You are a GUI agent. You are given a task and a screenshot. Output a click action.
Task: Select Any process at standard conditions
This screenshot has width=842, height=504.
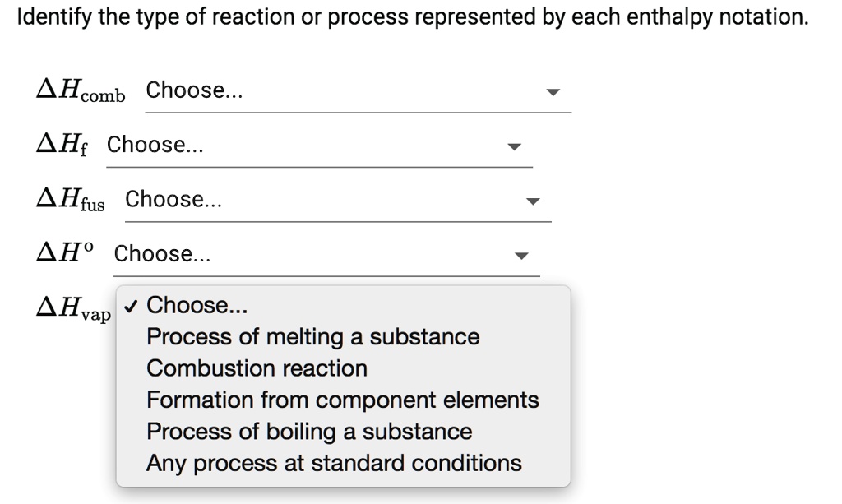[332, 462]
